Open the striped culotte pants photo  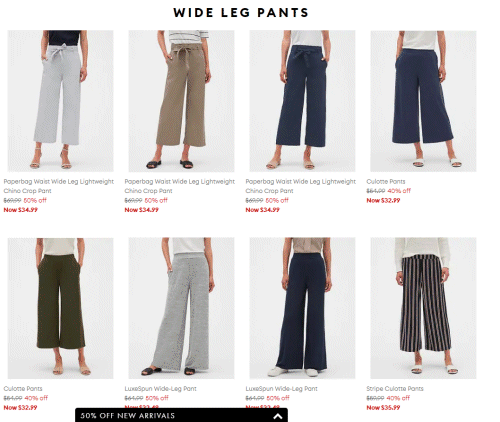point(423,308)
